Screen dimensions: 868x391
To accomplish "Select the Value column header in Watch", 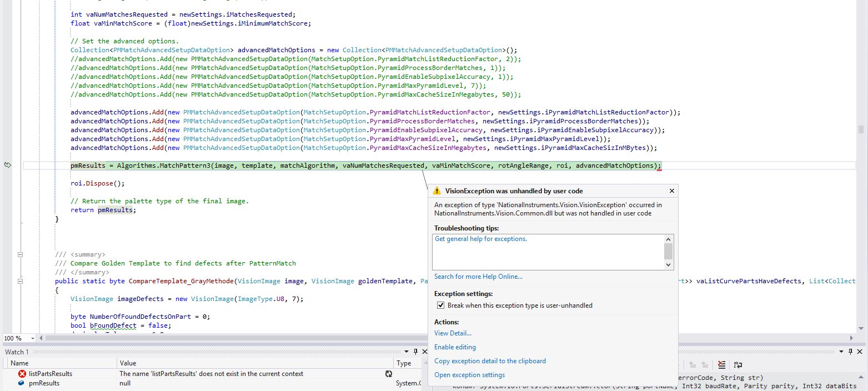I will [255, 363].
